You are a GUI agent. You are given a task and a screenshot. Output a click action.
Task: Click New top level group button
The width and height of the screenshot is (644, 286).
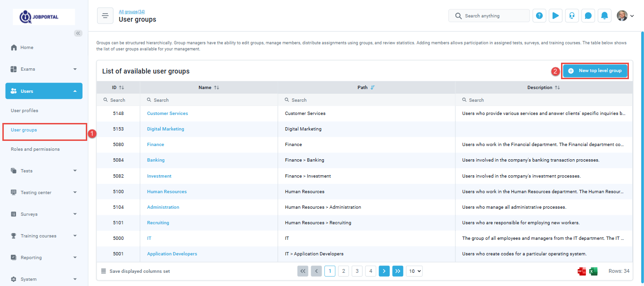coord(595,71)
